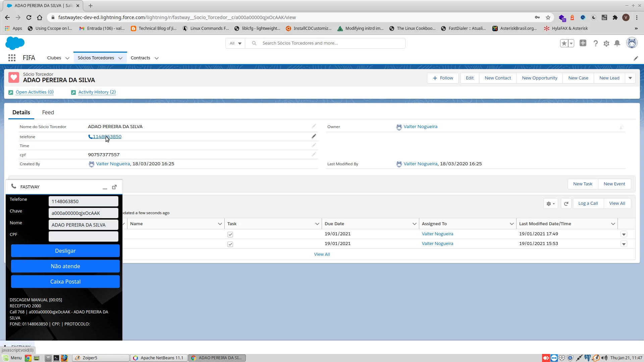This screenshot has height=362, width=644.
Task: Click the star favorites icon in header
Action: tap(563, 43)
